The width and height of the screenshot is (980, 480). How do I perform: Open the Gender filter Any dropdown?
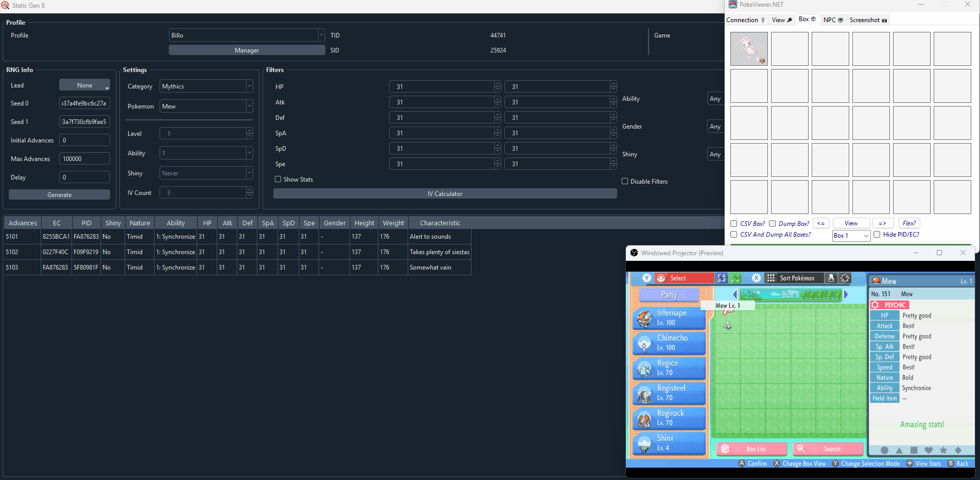(716, 126)
